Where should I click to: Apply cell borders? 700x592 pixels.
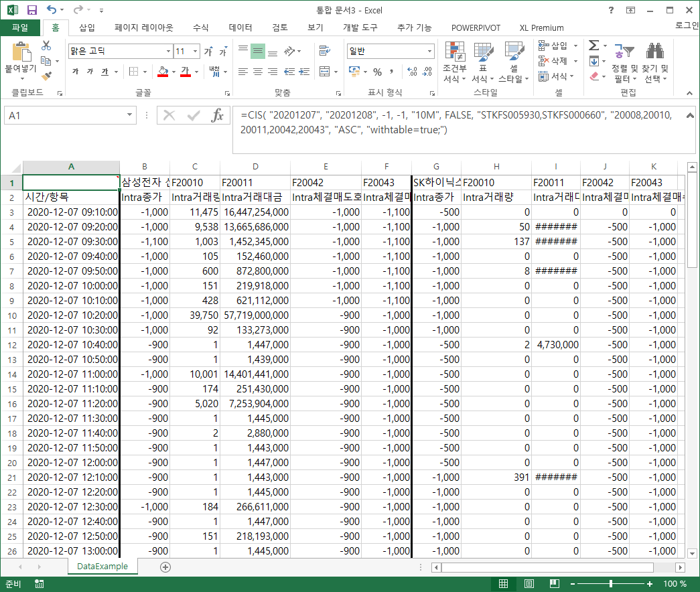tap(133, 72)
